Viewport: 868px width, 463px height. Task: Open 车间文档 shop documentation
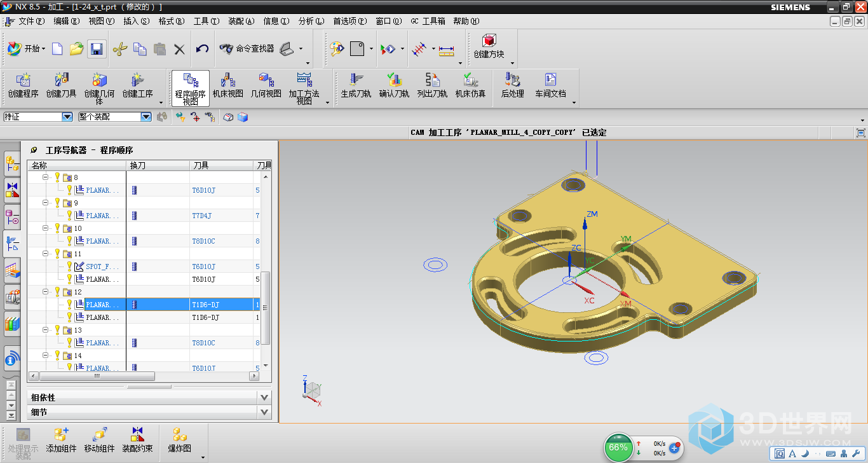550,85
